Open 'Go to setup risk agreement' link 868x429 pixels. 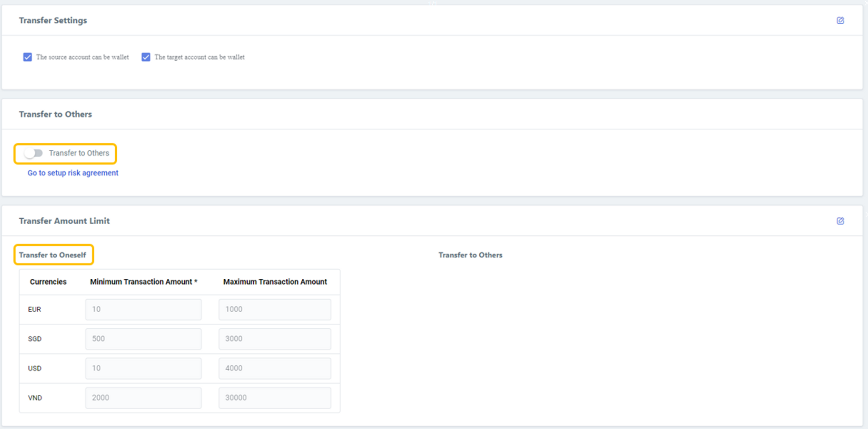pyautogui.click(x=73, y=173)
